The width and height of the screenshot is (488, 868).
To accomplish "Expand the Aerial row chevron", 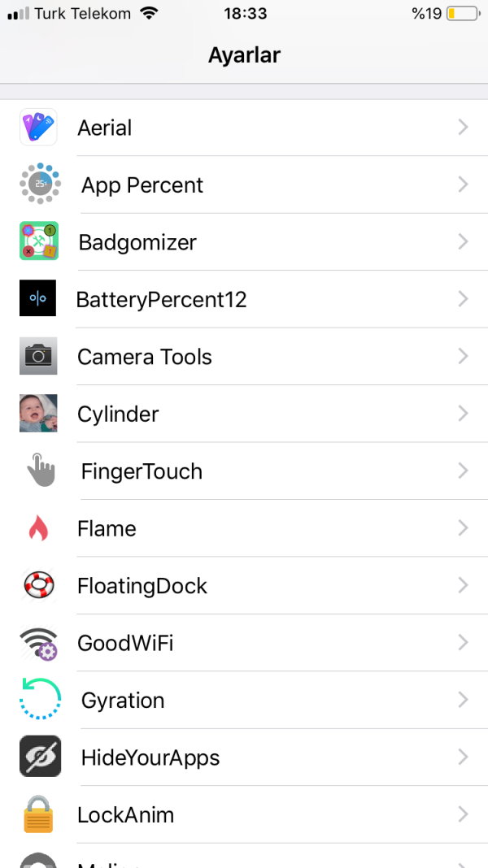I will point(463,128).
